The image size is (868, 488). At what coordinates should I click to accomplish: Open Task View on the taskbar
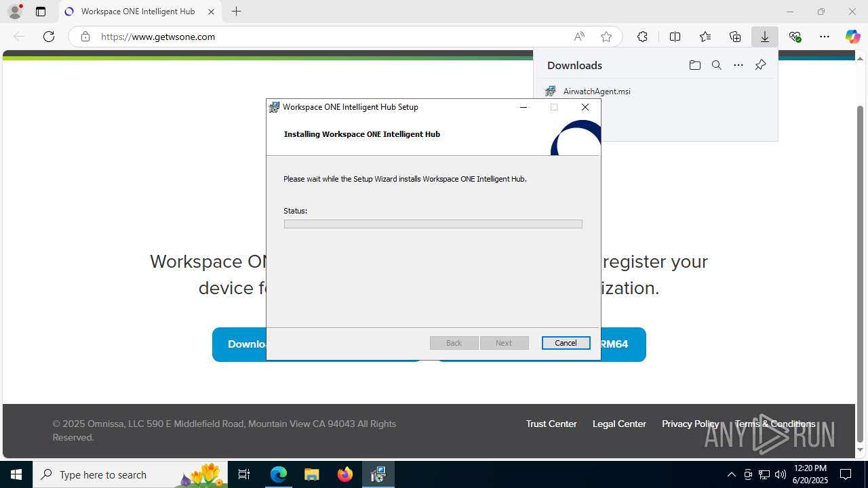(245, 474)
